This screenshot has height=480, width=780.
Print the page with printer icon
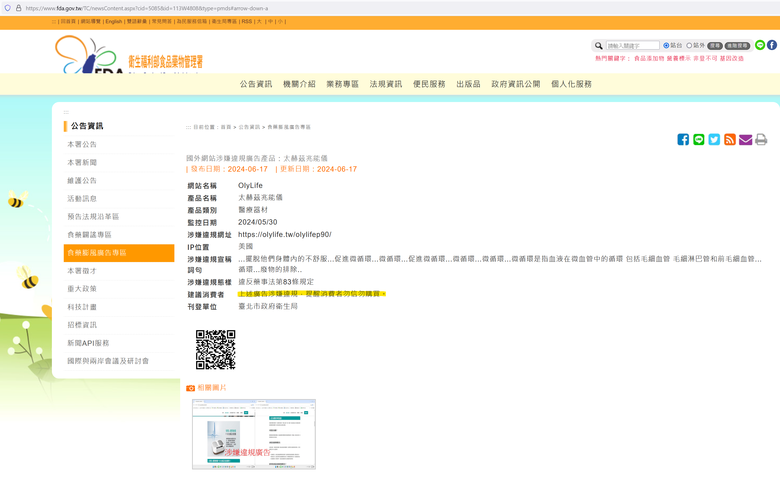pos(761,139)
